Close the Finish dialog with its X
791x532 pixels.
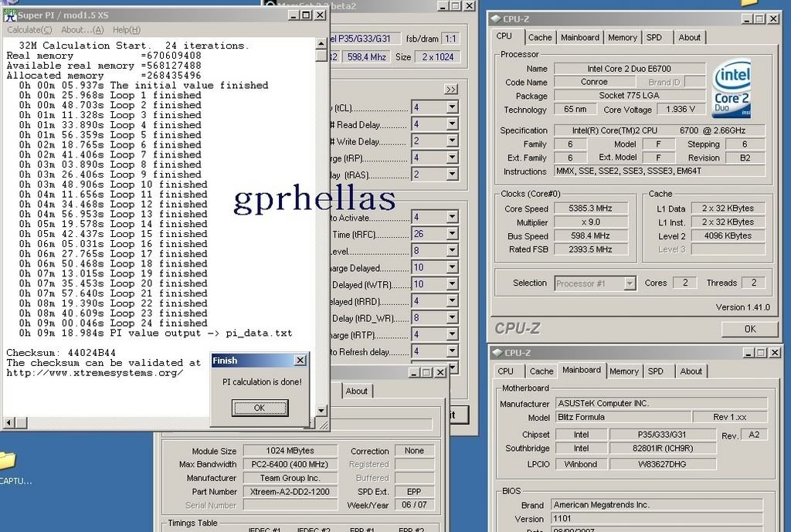click(x=300, y=360)
